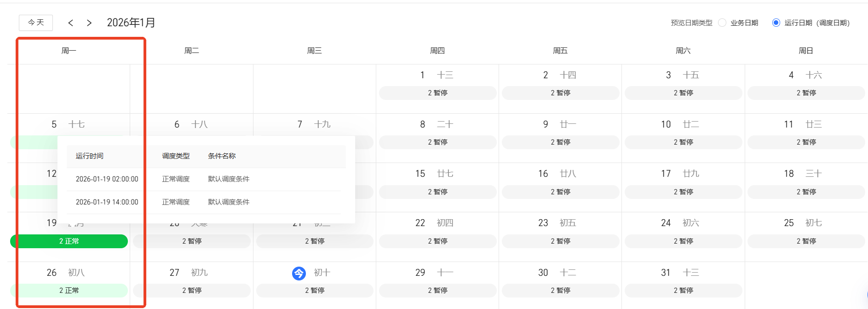Click the 2 暂停 badge on January 31
868x309 pixels.
(683, 291)
